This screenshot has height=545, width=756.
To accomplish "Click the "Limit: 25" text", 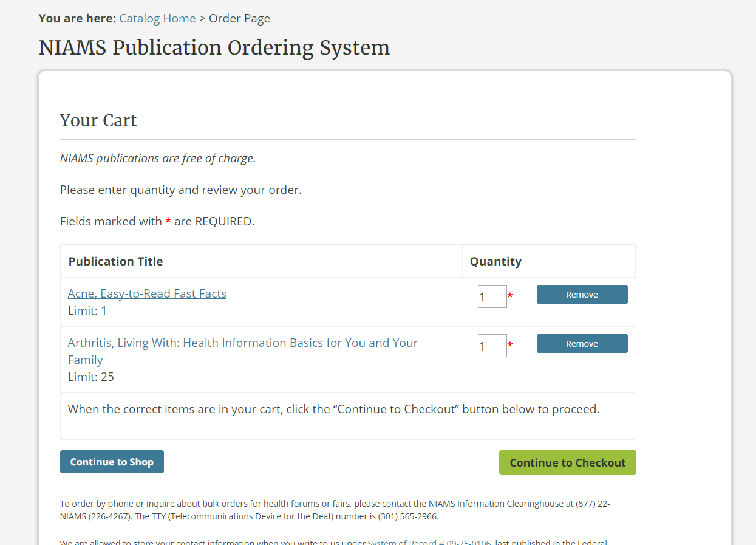I will click(x=91, y=377).
